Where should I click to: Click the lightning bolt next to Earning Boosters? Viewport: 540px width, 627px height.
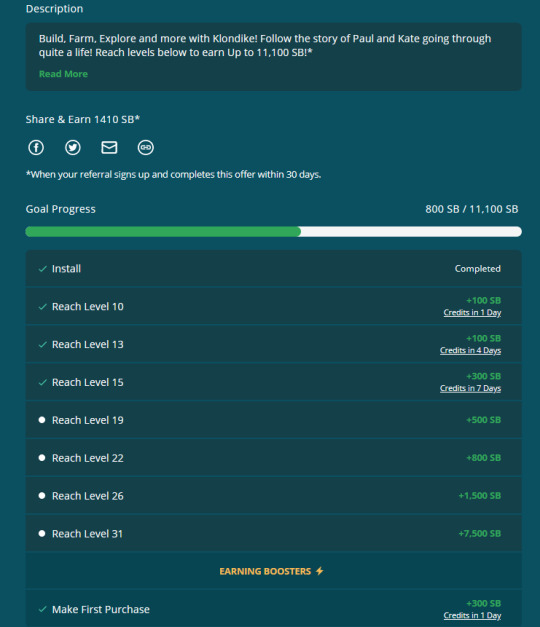click(x=320, y=571)
